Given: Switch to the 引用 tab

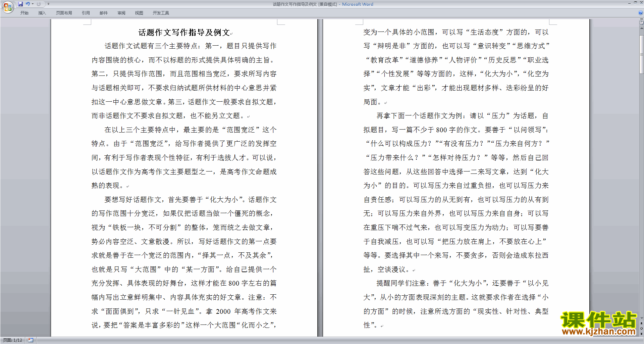Looking at the screenshot, I should pyautogui.click(x=86, y=13).
